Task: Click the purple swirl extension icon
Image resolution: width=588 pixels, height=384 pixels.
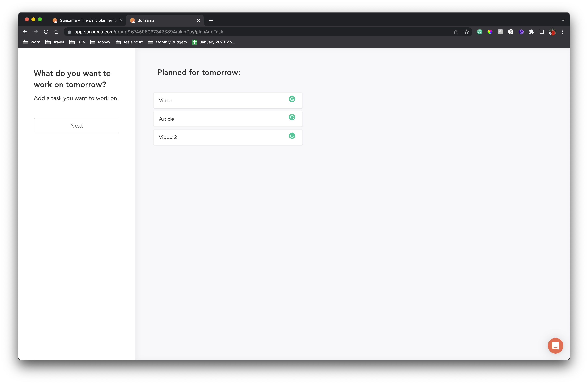Action: click(x=521, y=32)
